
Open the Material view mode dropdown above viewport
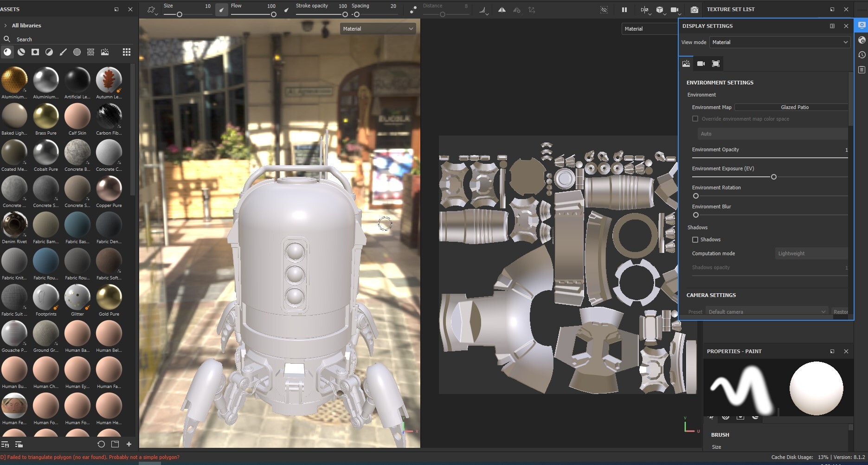pos(377,28)
